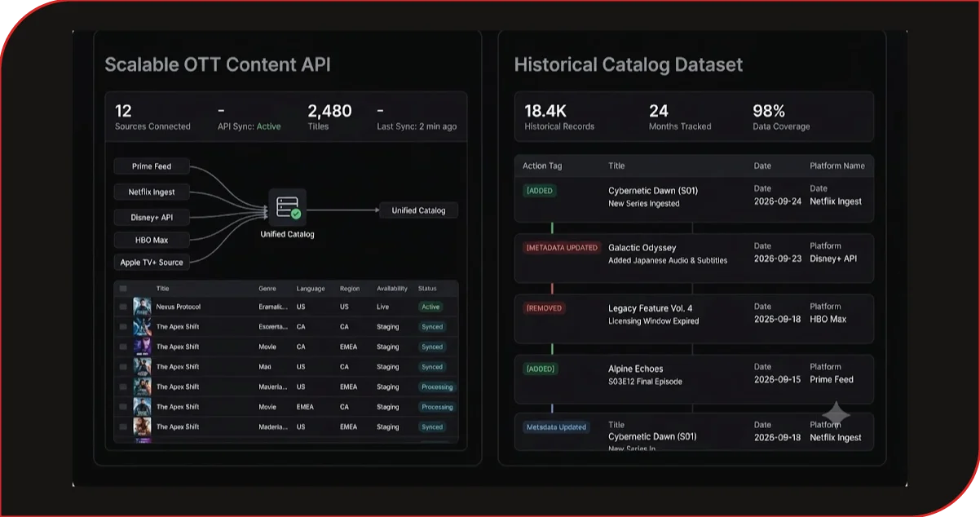Click 'New Series Ingested' description text

tap(644, 204)
